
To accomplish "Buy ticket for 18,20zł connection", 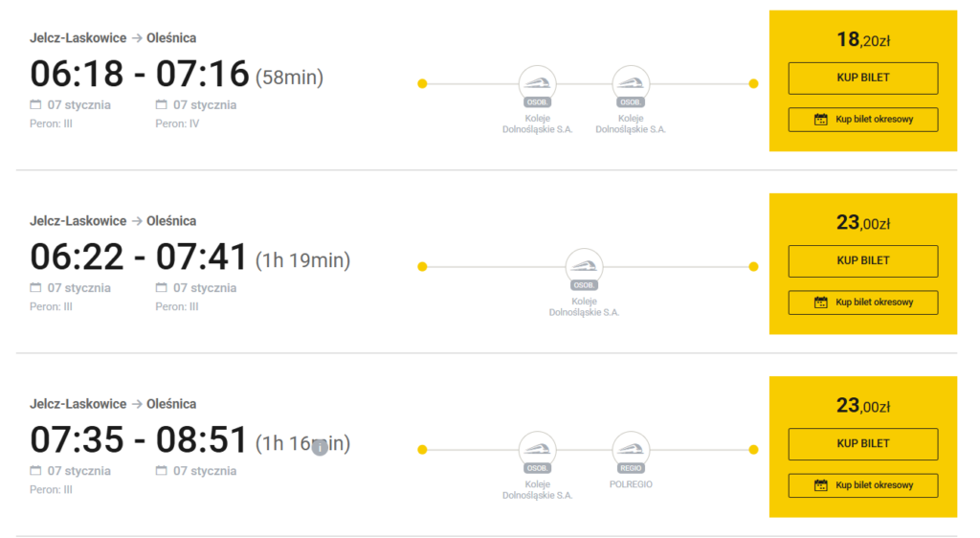I will pyautogui.click(x=862, y=78).
